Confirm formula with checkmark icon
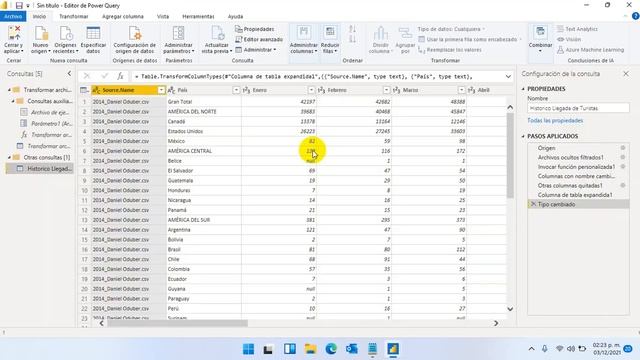The image size is (640, 360). tap(104, 76)
